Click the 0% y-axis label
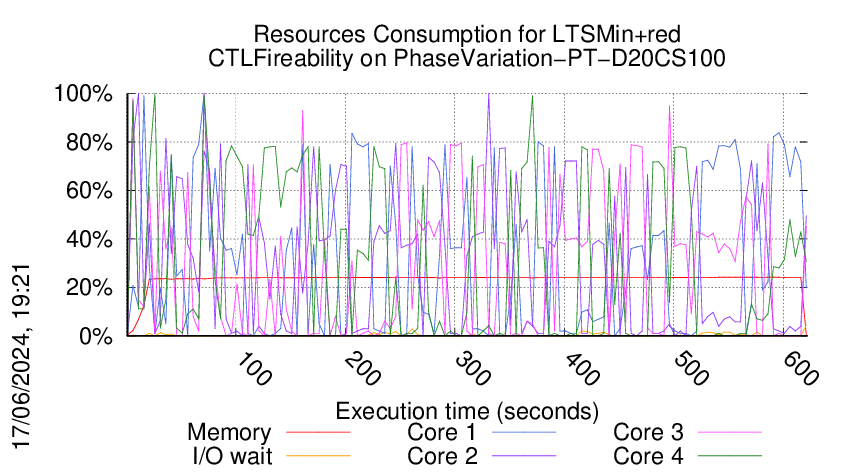Screen dimensions: 850x475 pos(95,336)
